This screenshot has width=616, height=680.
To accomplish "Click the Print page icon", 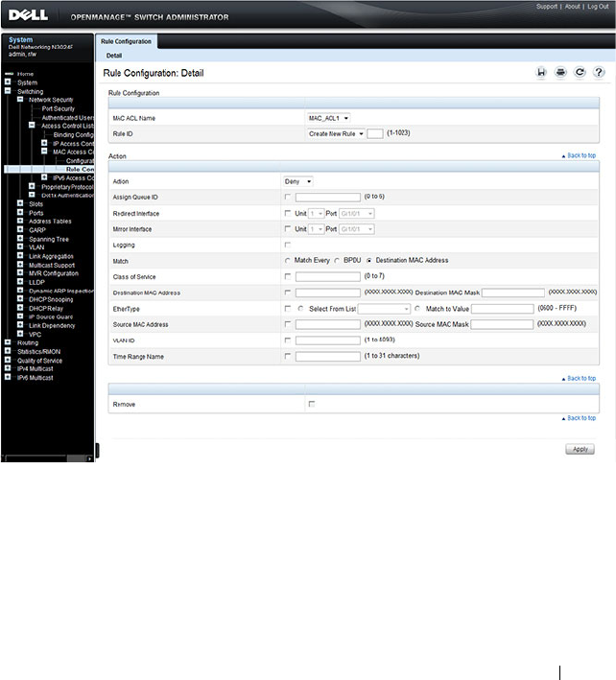I will click(x=560, y=73).
